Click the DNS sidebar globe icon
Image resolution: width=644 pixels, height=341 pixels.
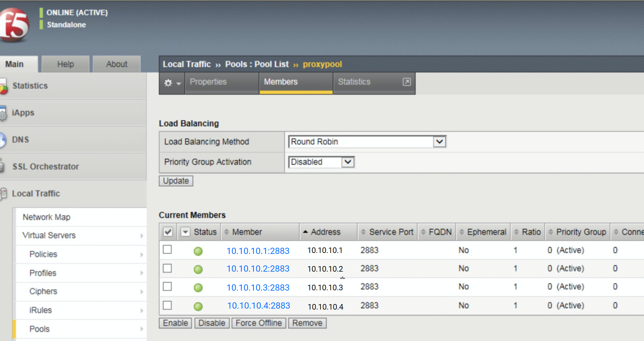coord(3,140)
